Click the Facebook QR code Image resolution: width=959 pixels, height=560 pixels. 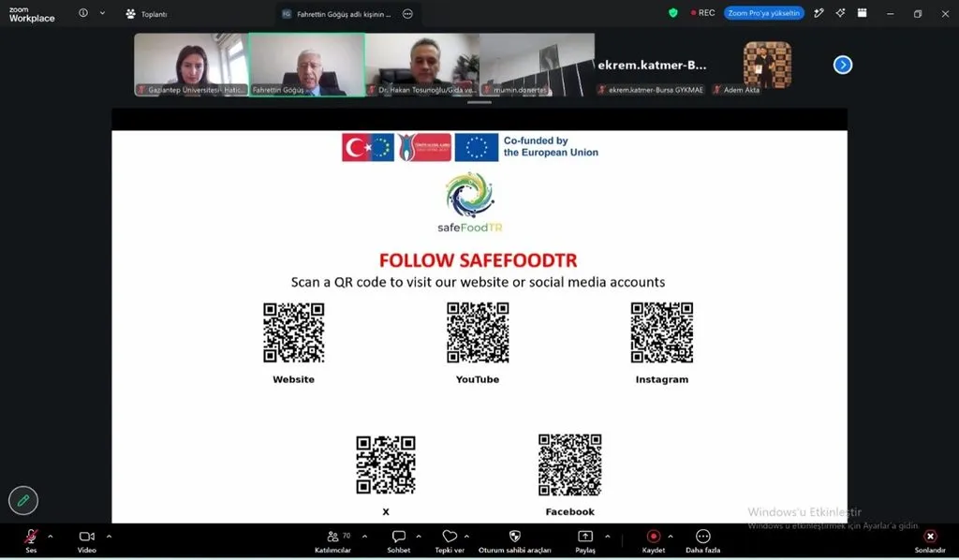click(570, 464)
